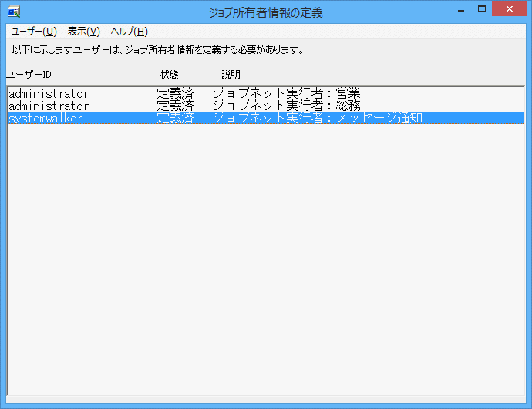Click the ユーザーID column header
The image size is (532, 409).
[x=29, y=75]
